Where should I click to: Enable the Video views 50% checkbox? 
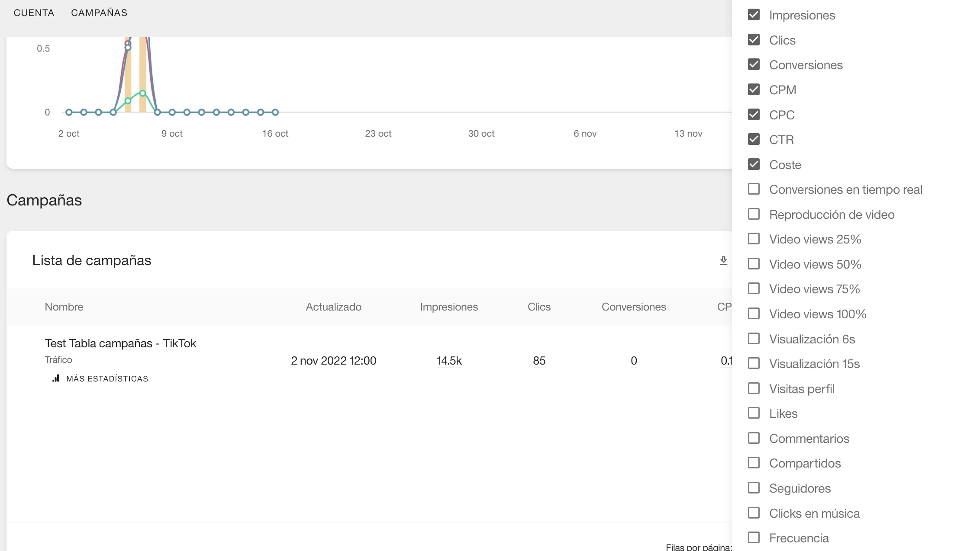[x=754, y=264]
